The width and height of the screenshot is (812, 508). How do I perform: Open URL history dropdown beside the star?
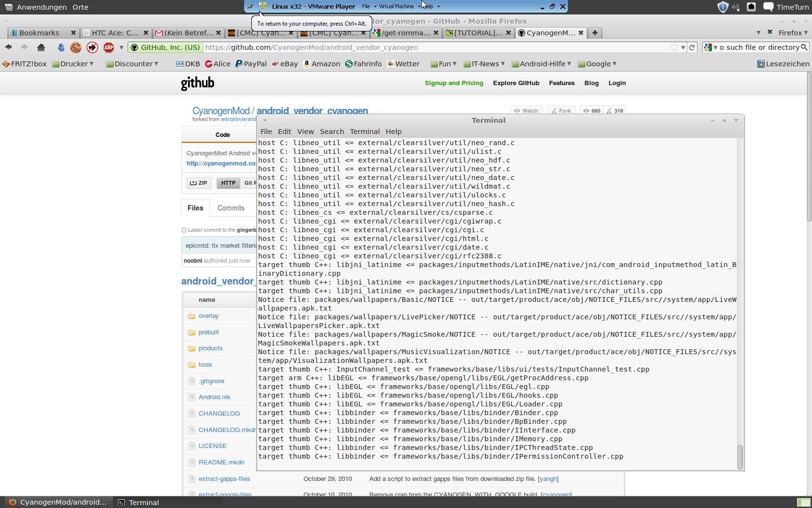(x=683, y=47)
